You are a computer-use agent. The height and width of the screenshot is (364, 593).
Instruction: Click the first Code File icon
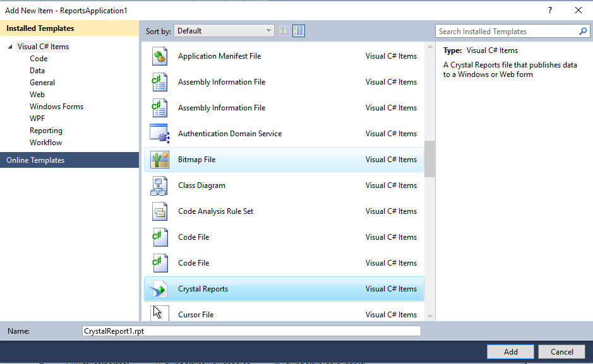point(160,237)
